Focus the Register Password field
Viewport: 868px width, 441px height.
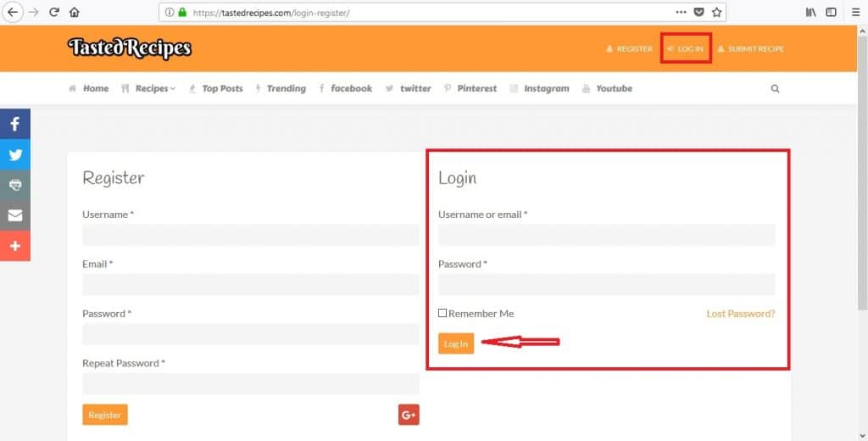coord(251,334)
